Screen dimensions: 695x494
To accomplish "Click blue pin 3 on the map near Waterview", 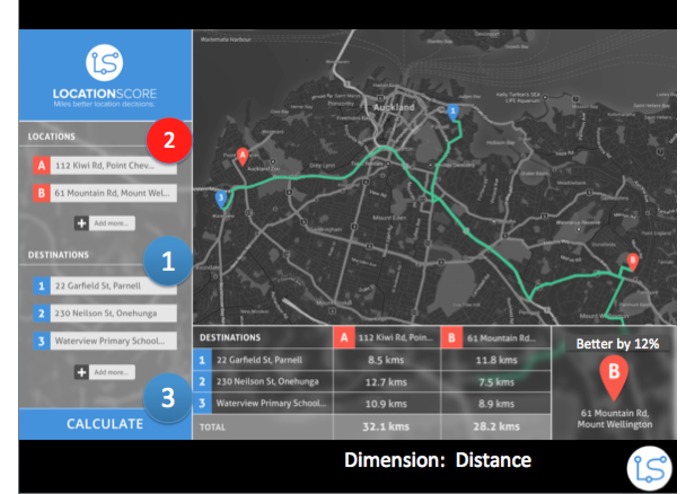I will pyautogui.click(x=221, y=198).
